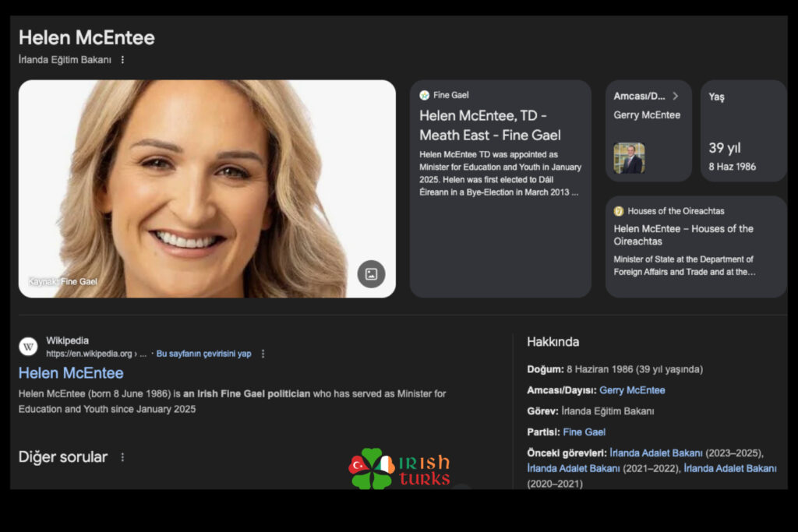Click the Houses of the Oireachtas favicon
The width and height of the screenshot is (798, 532).
[619, 211]
